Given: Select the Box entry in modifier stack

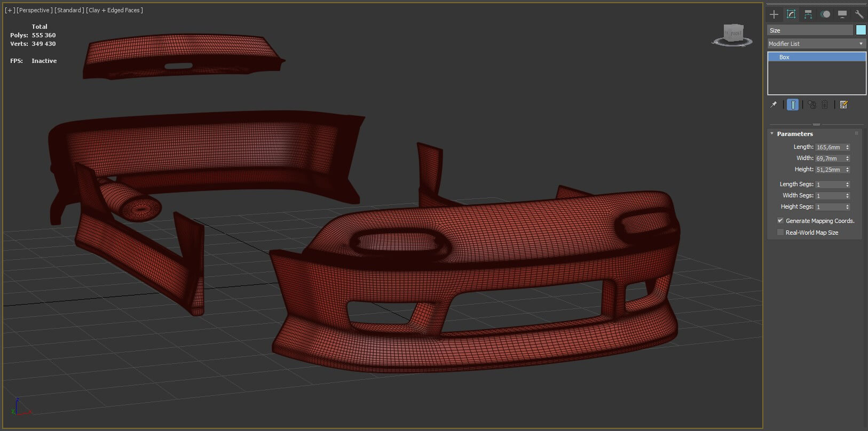Looking at the screenshot, I should pos(817,57).
